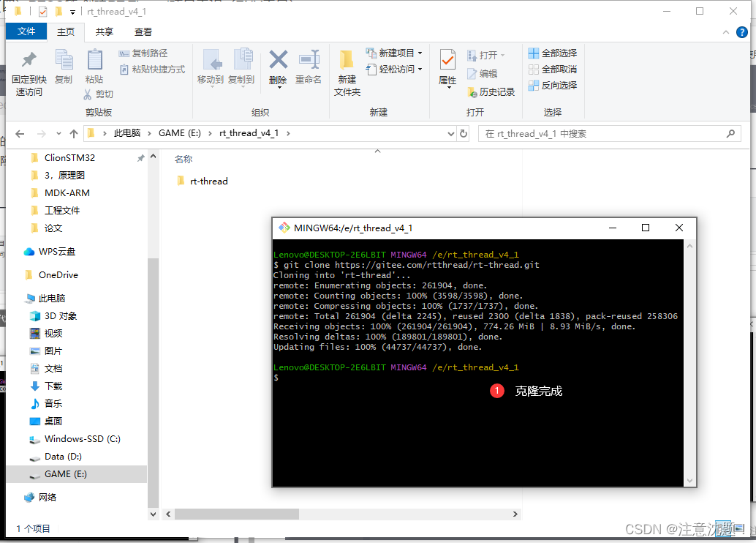
Task: Click the Paste clipboard icon
Action: click(x=94, y=60)
